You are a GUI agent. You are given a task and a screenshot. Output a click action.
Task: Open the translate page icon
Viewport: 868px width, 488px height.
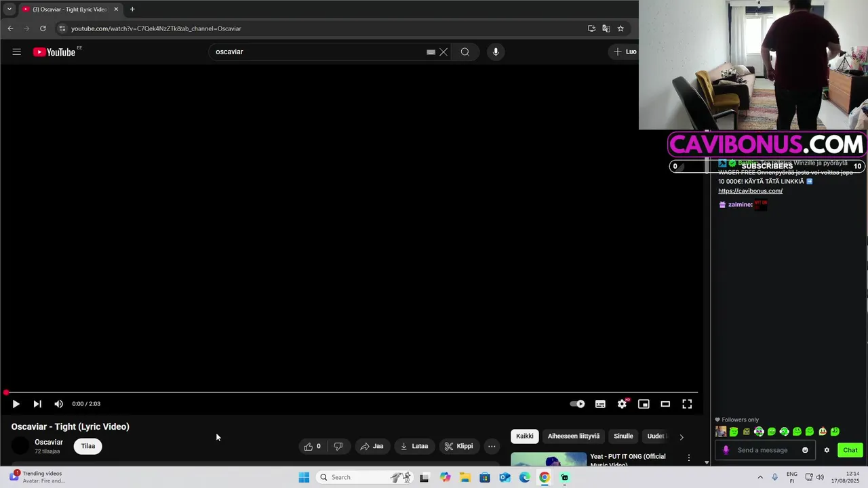coord(606,28)
